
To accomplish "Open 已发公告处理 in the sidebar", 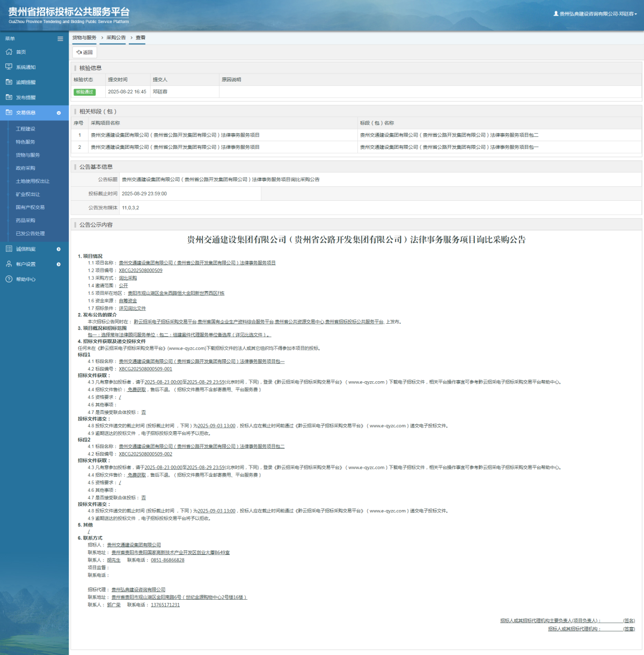I will 30,234.
